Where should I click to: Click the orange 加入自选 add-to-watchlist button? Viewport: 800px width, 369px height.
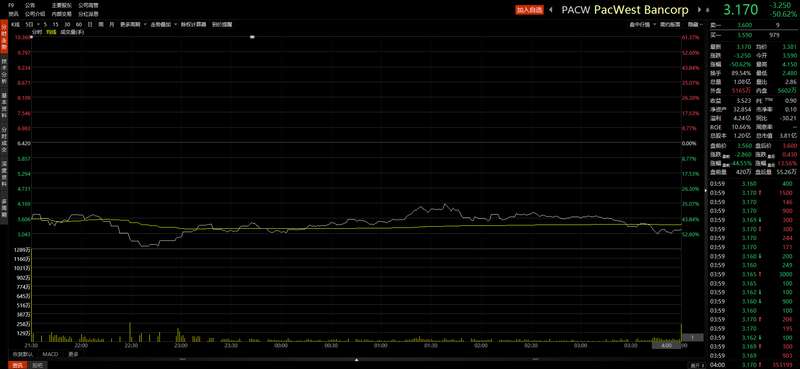(530, 10)
